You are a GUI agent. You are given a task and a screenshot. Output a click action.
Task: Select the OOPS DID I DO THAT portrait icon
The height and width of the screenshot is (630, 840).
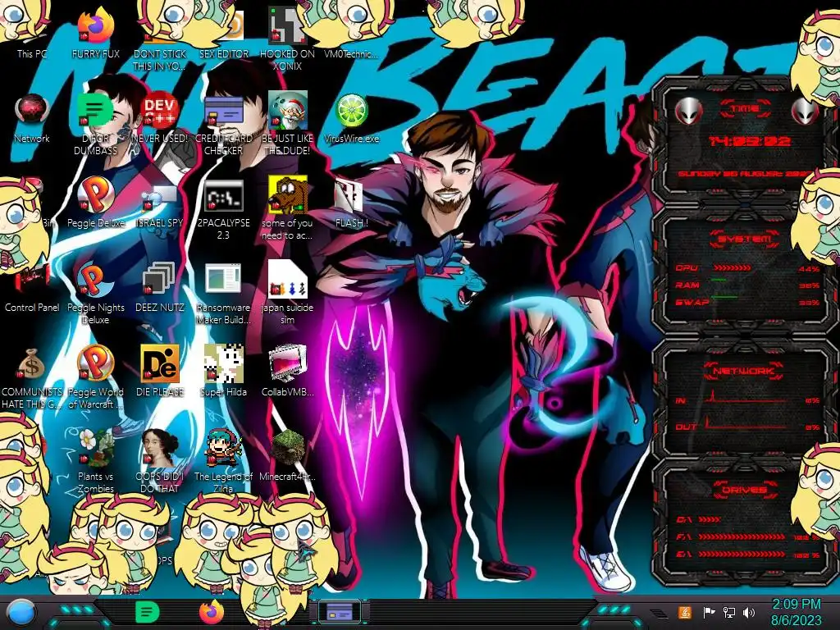tap(160, 462)
